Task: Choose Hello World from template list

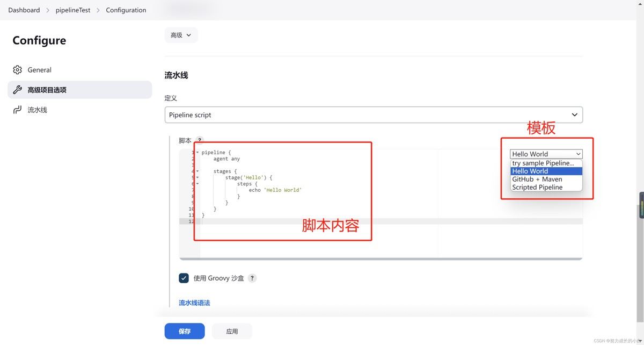Action: [x=546, y=171]
